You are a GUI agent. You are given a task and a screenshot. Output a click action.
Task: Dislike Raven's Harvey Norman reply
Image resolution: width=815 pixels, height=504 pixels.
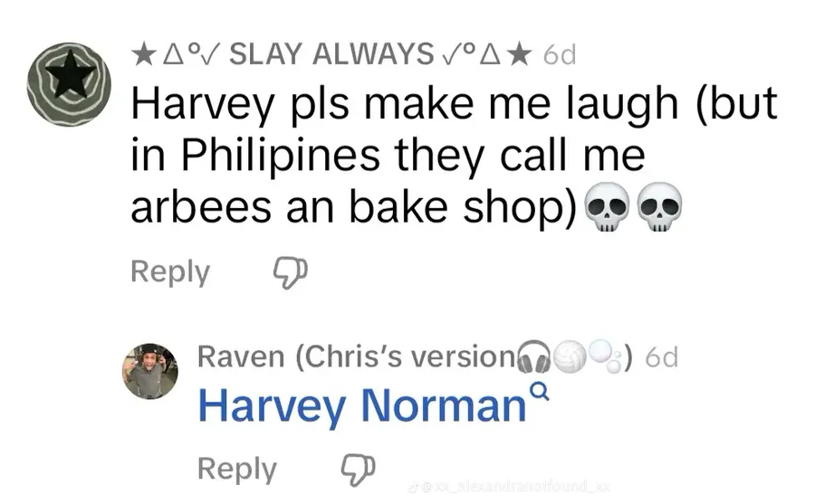coord(358,470)
